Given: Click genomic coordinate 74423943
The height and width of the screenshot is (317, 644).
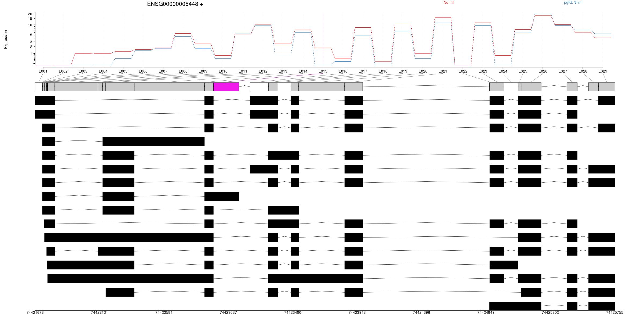Looking at the screenshot, I should [x=357, y=313].
